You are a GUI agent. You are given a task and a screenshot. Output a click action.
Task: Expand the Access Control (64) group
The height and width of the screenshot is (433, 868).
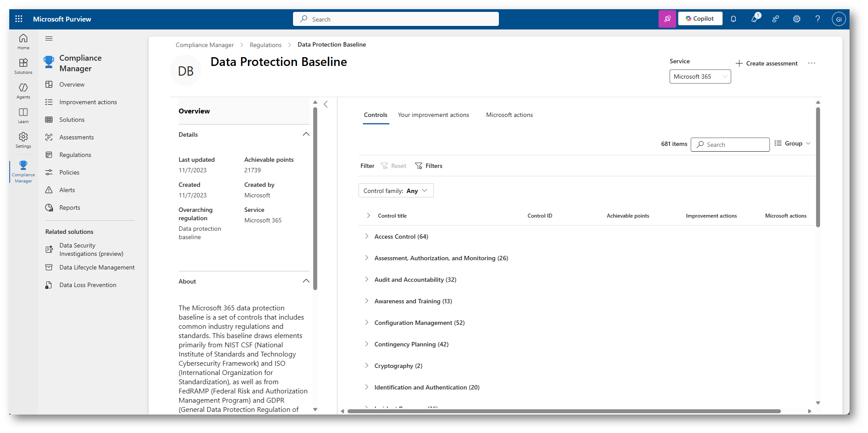click(x=366, y=236)
